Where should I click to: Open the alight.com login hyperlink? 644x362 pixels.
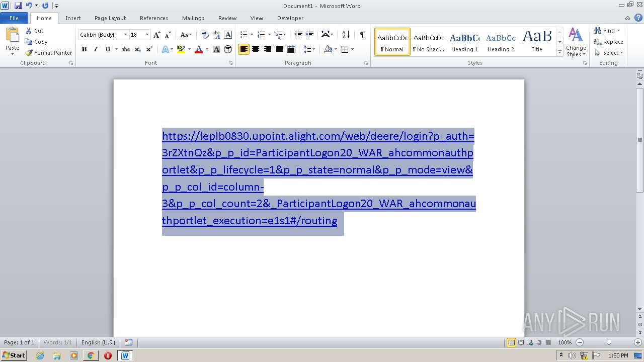(318, 178)
